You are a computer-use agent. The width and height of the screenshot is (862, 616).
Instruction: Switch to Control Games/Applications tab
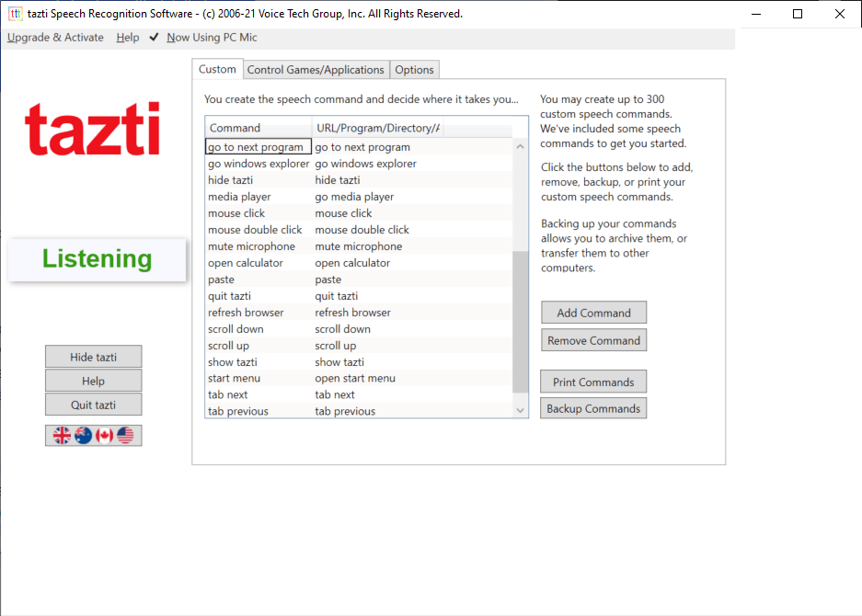point(316,70)
